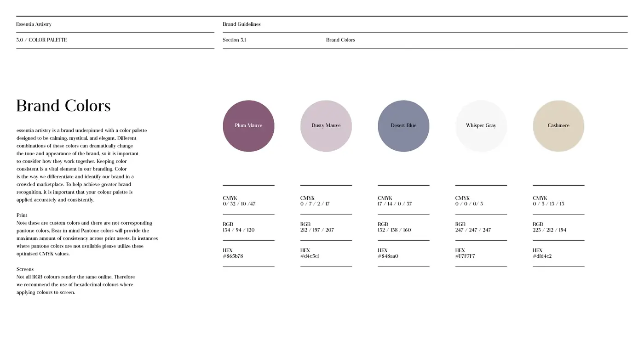Click the Cashmere RGB value
644x362 pixels.
pos(550,230)
